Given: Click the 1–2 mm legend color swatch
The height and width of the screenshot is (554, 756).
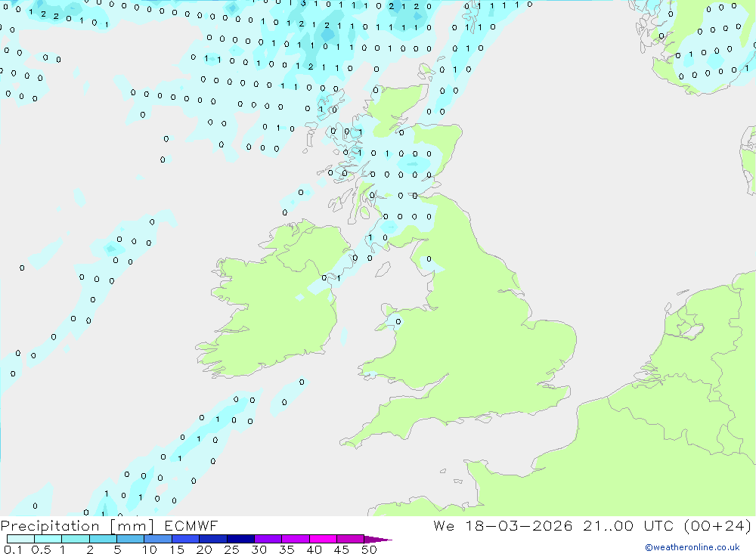Looking at the screenshot, I should coord(76,539).
